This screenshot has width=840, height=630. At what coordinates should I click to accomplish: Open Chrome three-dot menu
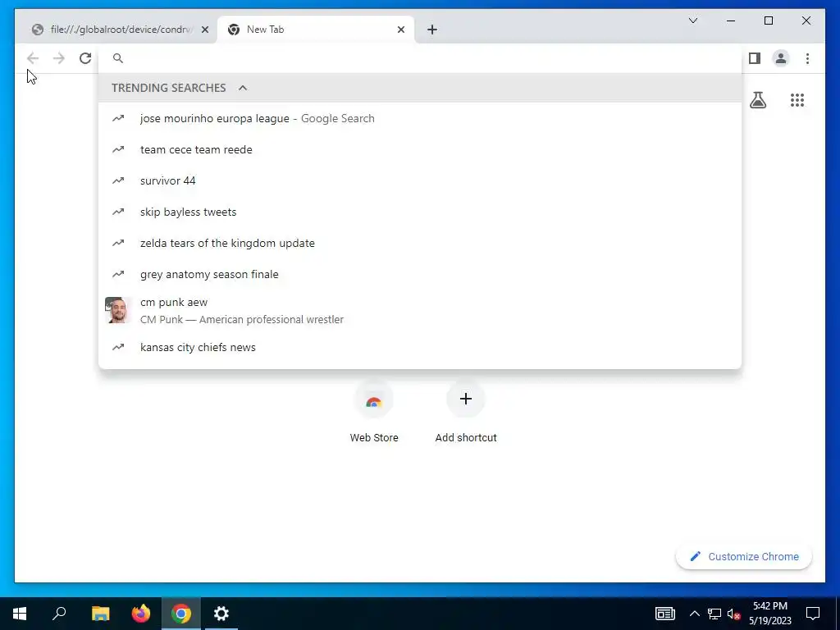[807, 58]
